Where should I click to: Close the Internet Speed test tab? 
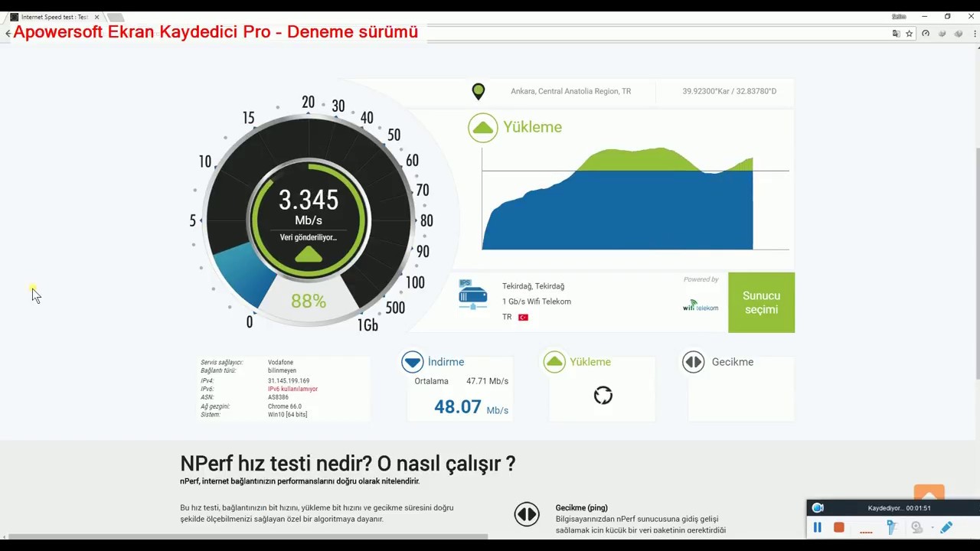(96, 17)
